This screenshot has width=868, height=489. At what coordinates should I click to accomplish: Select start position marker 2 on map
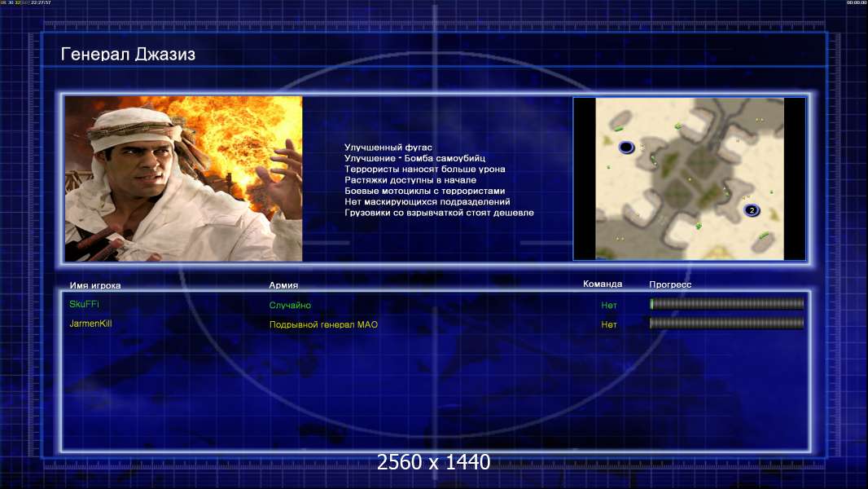(x=752, y=210)
